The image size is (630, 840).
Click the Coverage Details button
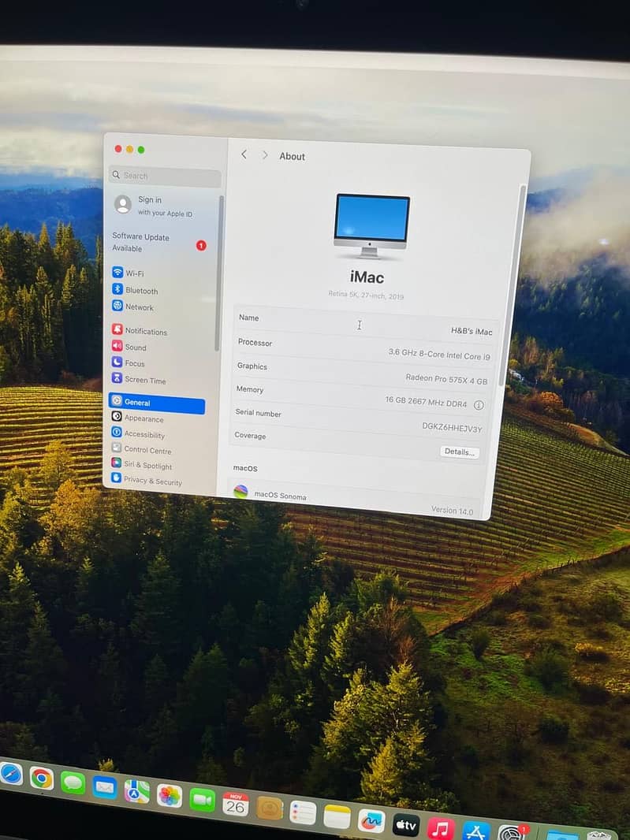(460, 452)
